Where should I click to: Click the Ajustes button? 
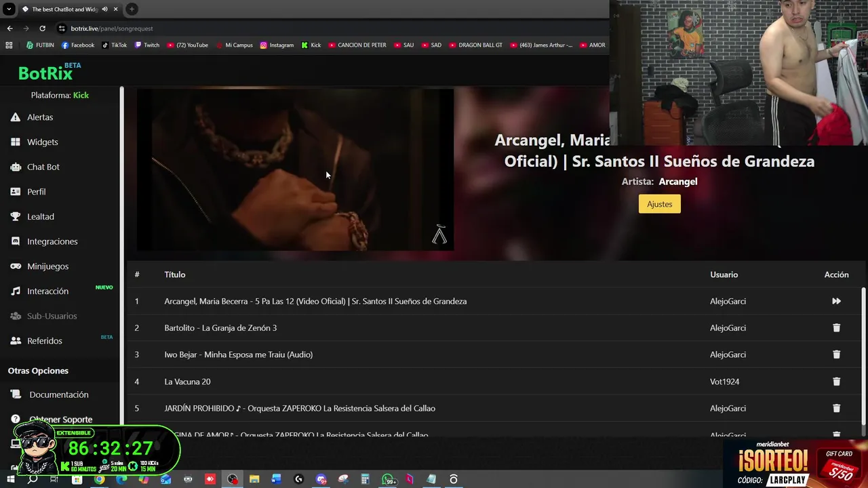(x=659, y=204)
